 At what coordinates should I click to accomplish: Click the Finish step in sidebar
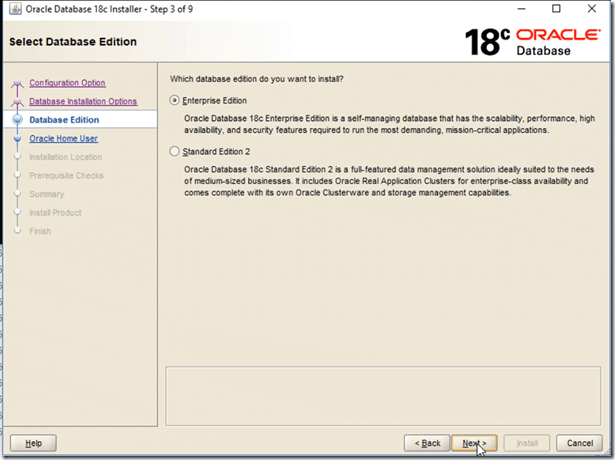click(40, 231)
